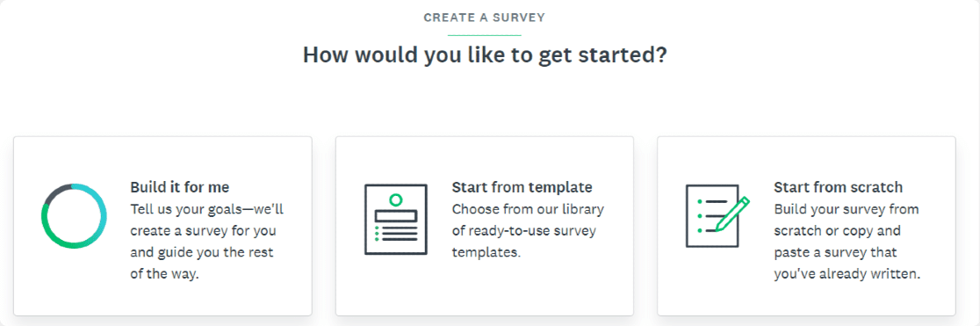Choose the "Start from template" title
980x326 pixels.
[x=522, y=187]
